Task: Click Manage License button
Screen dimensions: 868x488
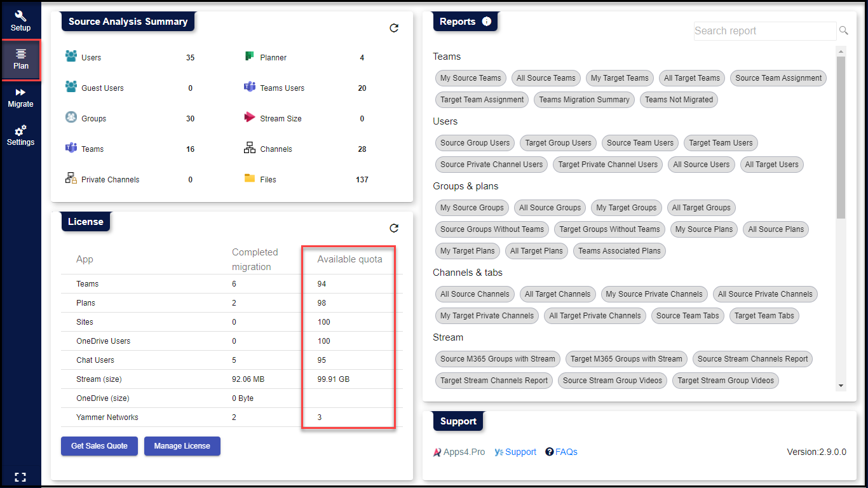Action: [x=182, y=446]
